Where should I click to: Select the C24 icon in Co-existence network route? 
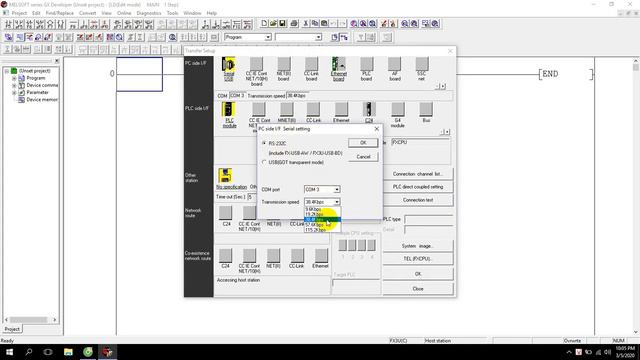226,255
